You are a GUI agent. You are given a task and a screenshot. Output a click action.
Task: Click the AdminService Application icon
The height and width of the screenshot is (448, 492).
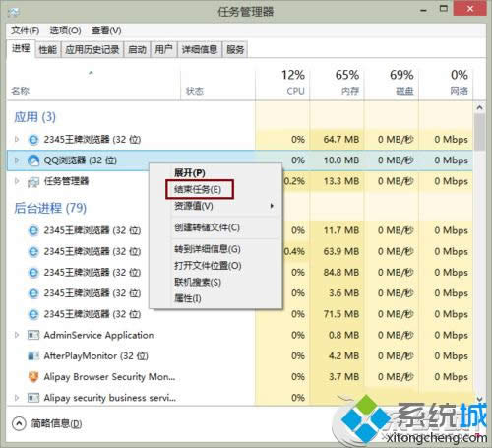click(x=33, y=335)
